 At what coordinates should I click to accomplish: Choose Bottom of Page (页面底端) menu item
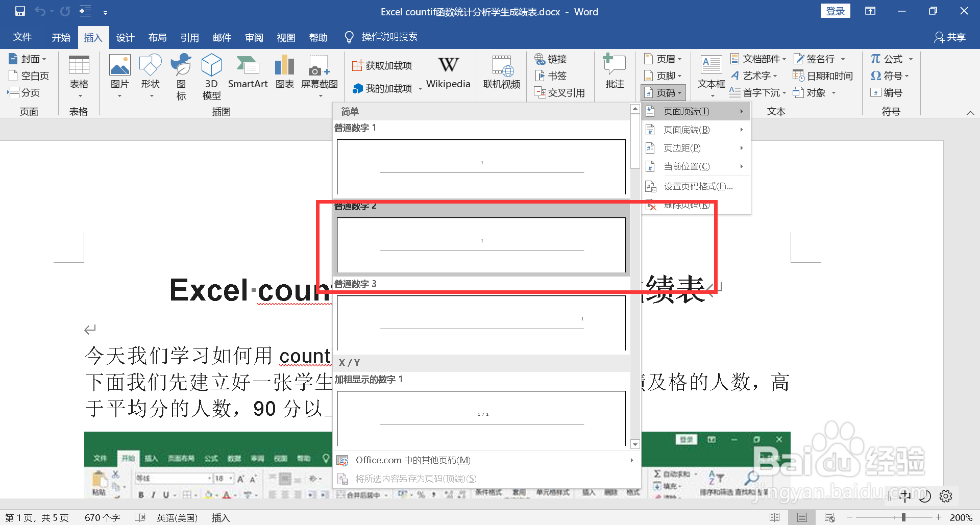point(696,130)
